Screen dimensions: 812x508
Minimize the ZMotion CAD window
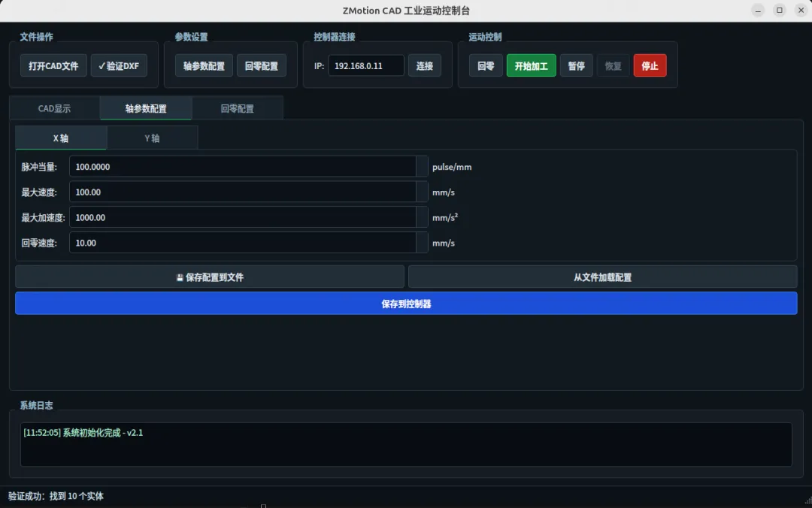758,11
